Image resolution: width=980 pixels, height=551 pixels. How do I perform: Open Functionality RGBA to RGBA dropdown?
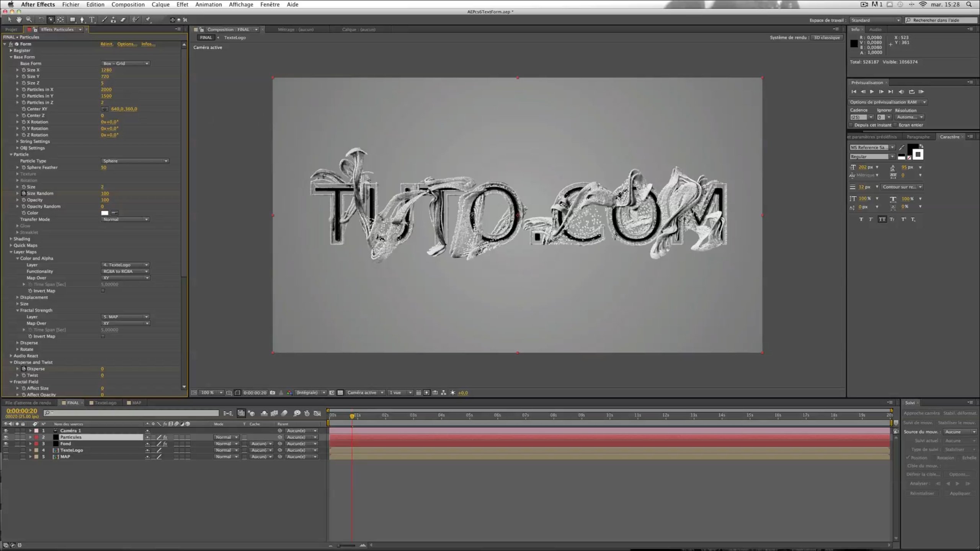126,272
